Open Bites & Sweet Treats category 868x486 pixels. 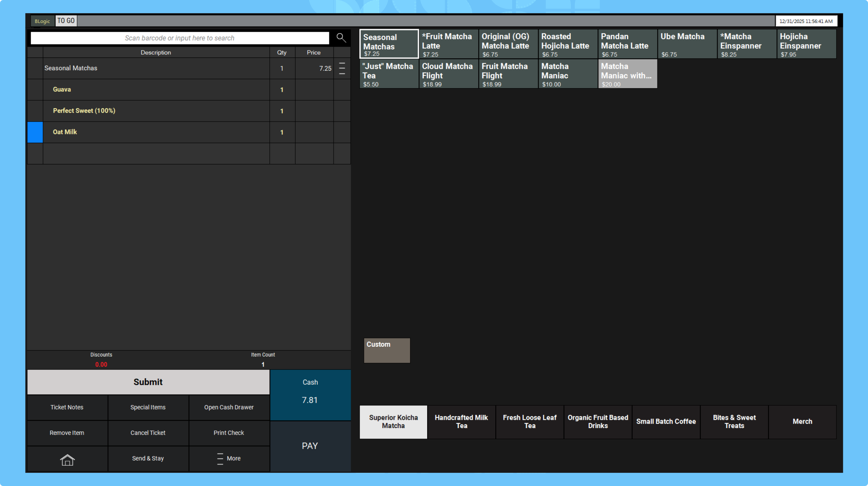(734, 422)
